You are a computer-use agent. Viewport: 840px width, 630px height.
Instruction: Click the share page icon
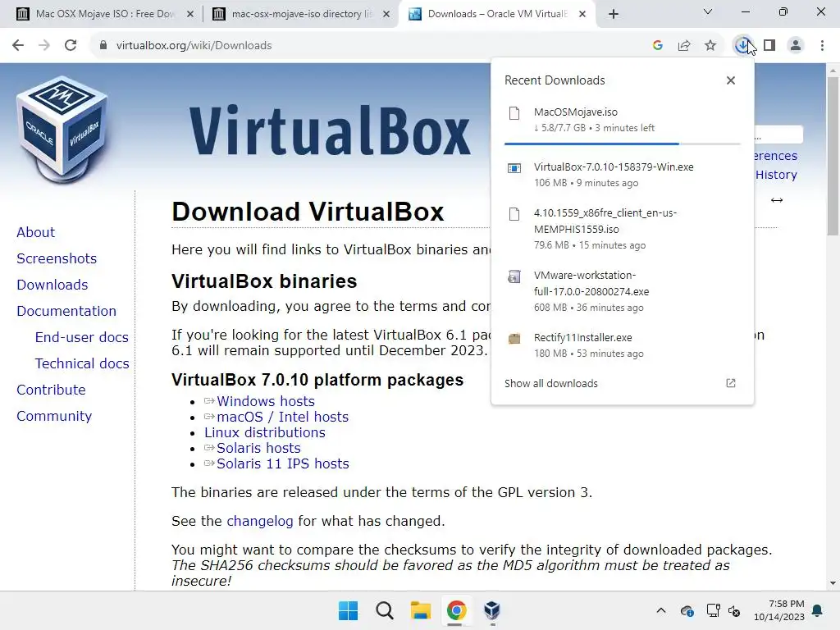pyautogui.click(x=684, y=46)
